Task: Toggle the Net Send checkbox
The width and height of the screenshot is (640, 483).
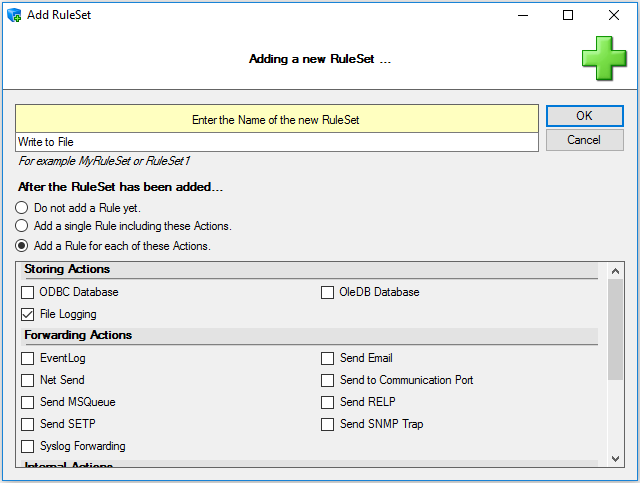Action: 28,380
